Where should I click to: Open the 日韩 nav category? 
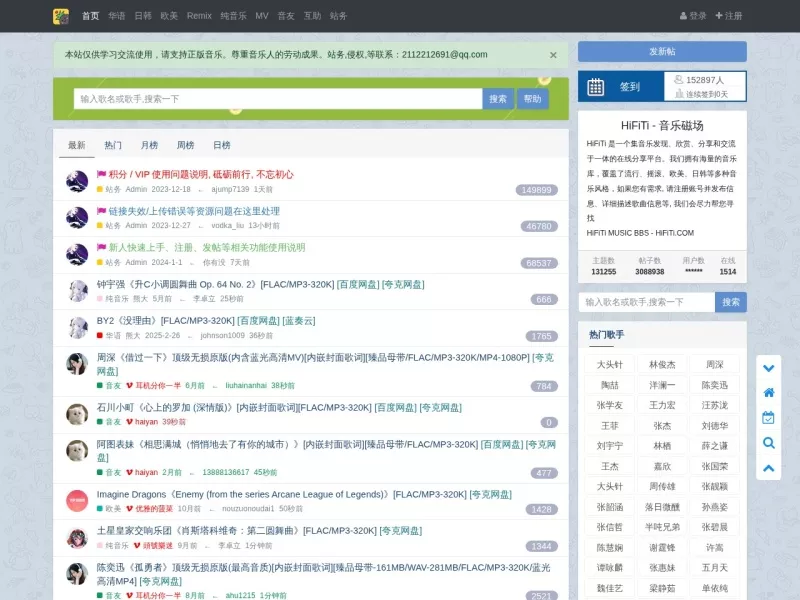(143, 16)
